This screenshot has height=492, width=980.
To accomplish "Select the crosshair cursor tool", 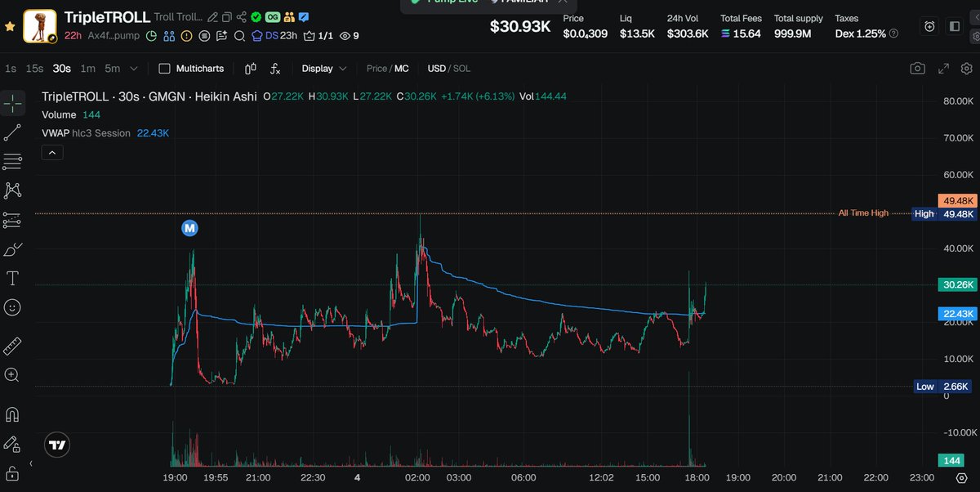I will click(x=12, y=102).
